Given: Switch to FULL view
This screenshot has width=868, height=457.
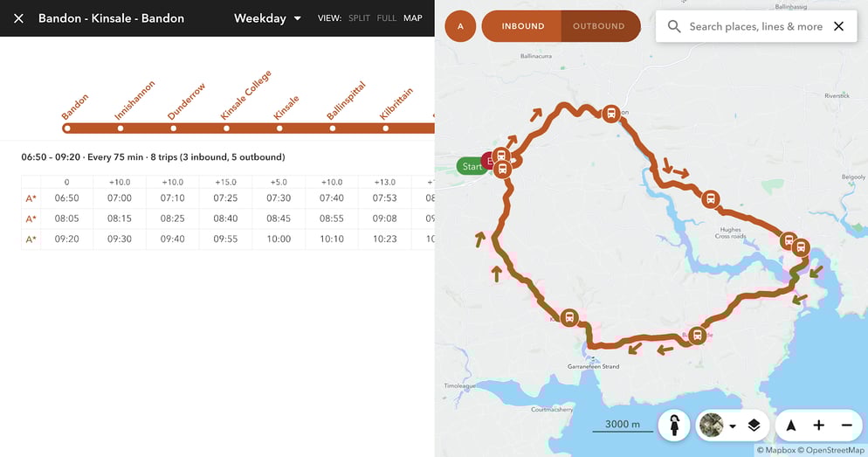Looking at the screenshot, I should point(387,18).
